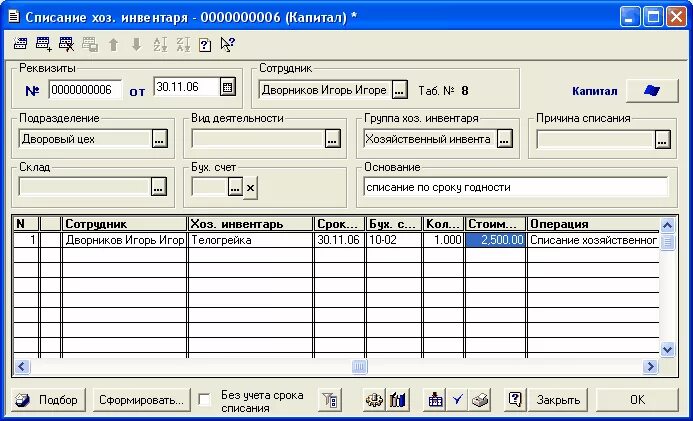Click the gears icon in the bottom bar
The image size is (693, 421).
[374, 400]
